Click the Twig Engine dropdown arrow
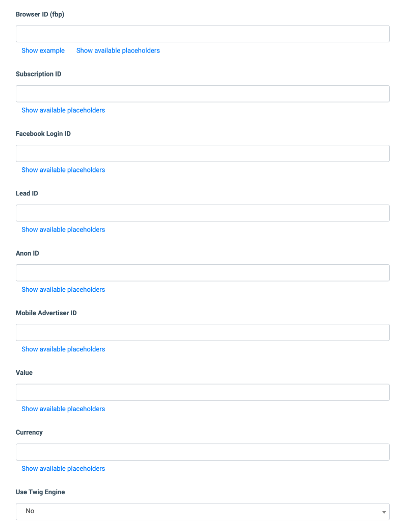This screenshot has width=403, height=532. pyautogui.click(x=384, y=512)
